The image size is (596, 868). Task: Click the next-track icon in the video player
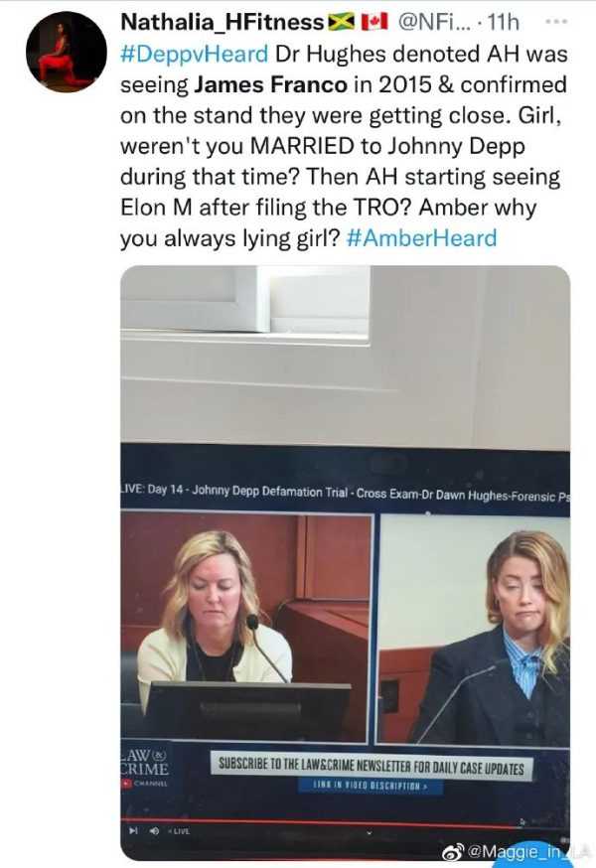[133, 830]
